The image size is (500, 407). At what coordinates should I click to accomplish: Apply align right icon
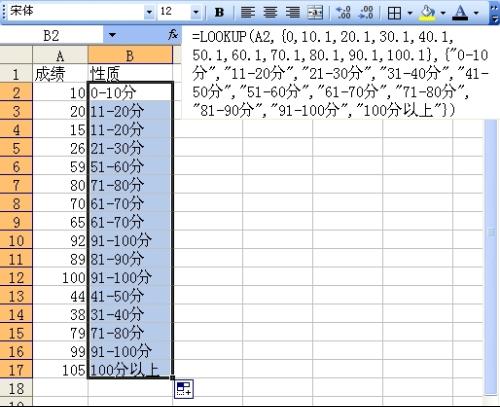(x=293, y=13)
